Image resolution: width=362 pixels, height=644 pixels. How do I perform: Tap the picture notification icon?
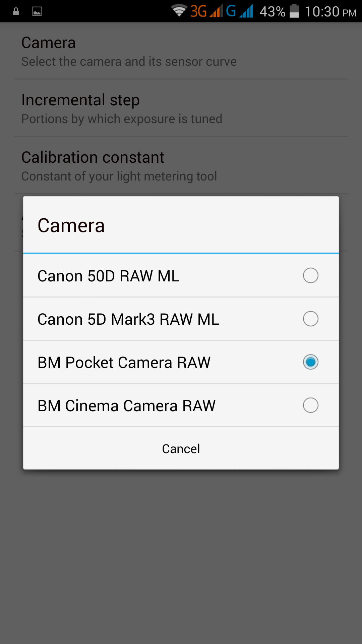point(37,11)
